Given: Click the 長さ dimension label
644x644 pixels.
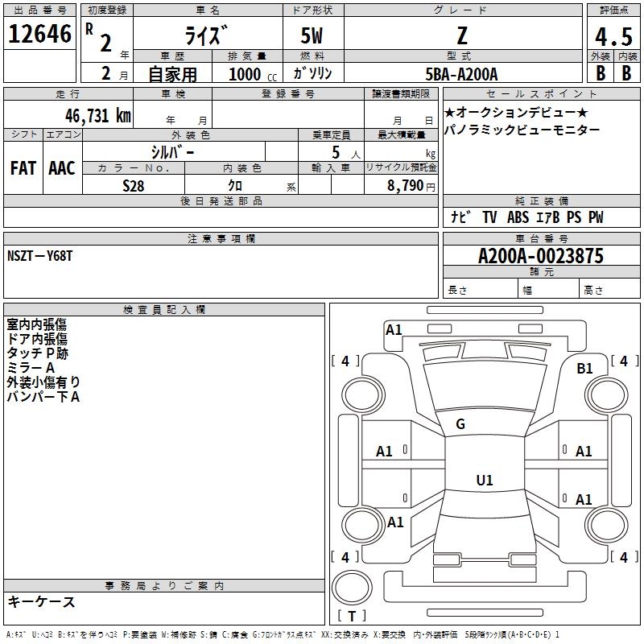Looking at the screenshot, I should (x=457, y=290).
